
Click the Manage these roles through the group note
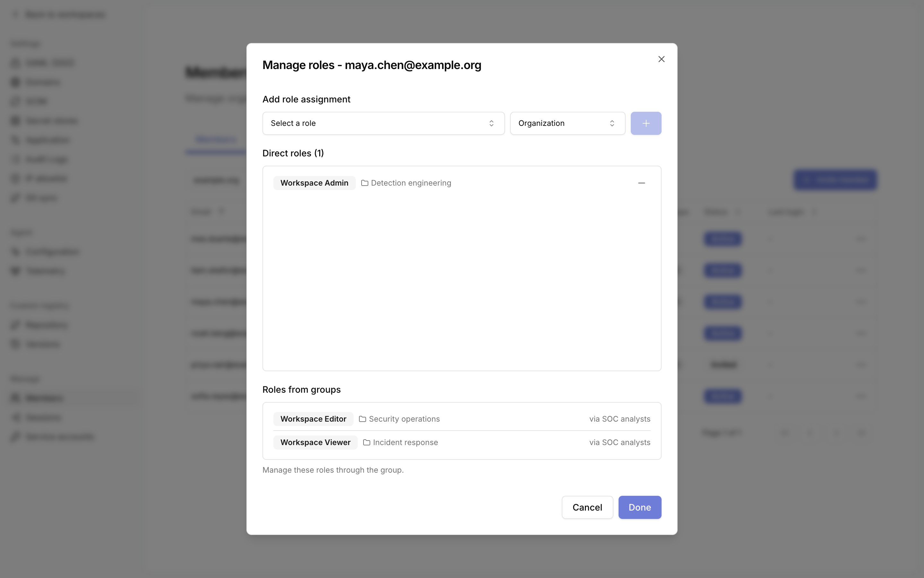[x=333, y=470]
